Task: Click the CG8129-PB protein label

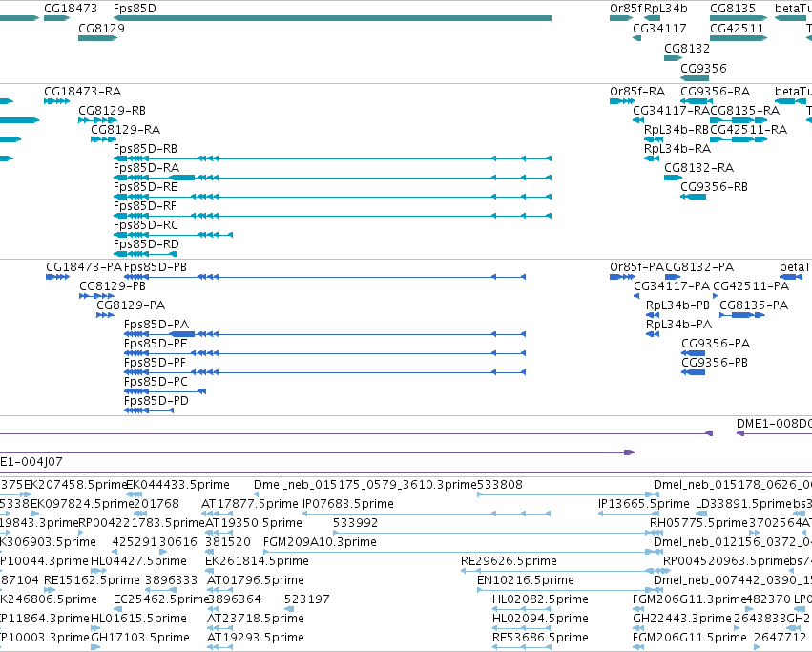Action: (113, 286)
